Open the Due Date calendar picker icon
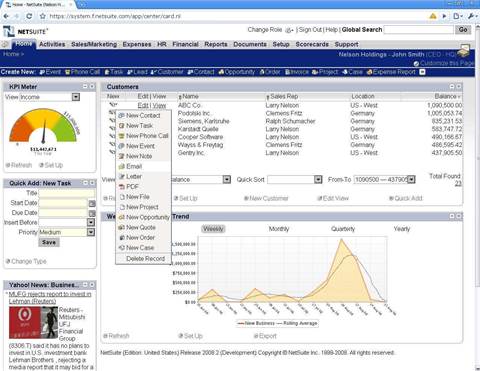The image size is (480, 371). click(92, 213)
